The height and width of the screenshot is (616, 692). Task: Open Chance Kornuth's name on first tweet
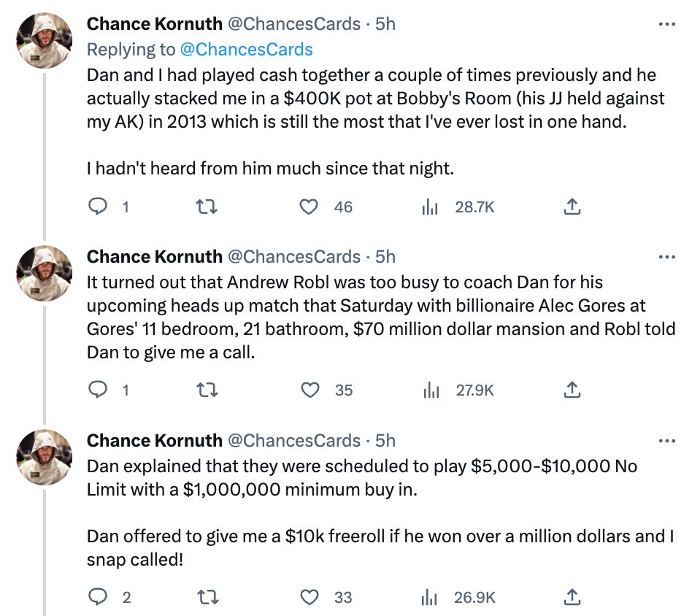coord(154,24)
